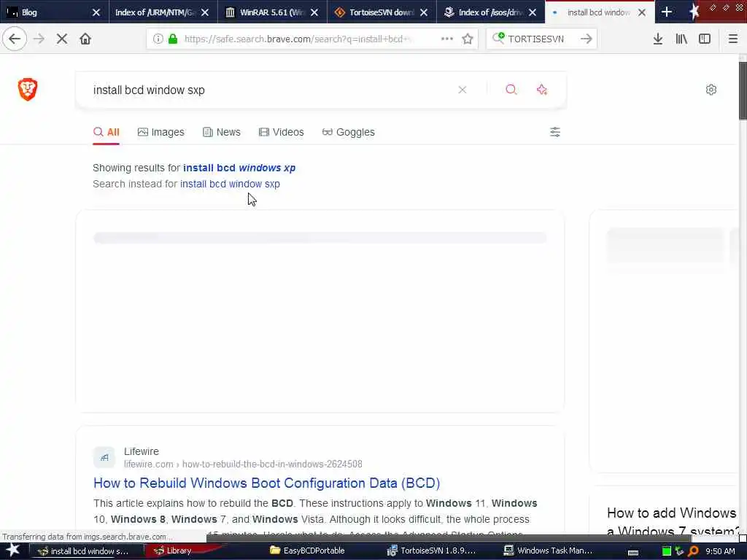Select the News search category

[x=222, y=132]
